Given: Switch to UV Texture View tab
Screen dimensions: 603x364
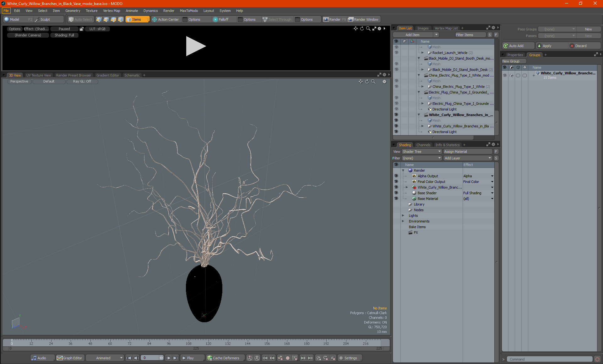Looking at the screenshot, I should (38, 75).
